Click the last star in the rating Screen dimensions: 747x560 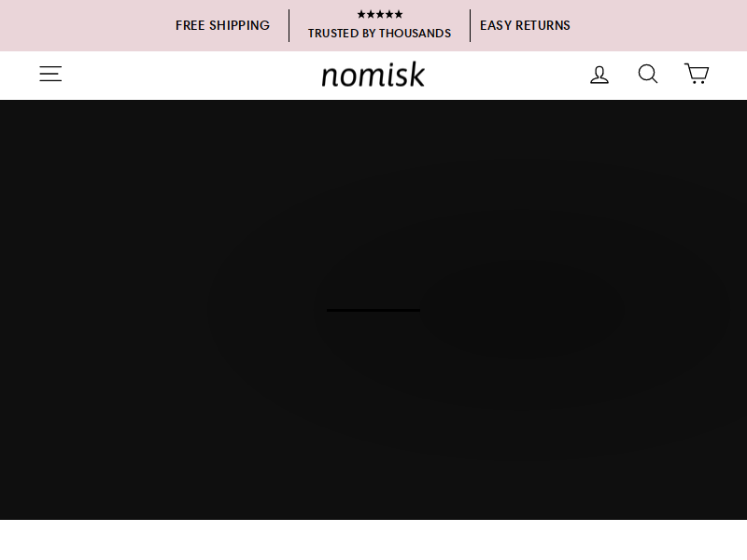[x=399, y=14]
